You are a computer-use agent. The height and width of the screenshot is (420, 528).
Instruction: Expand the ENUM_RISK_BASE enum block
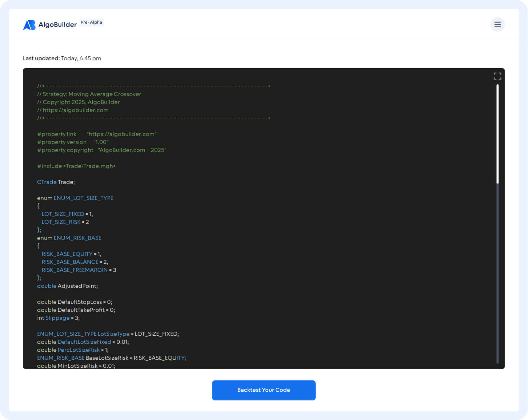[x=77, y=238]
